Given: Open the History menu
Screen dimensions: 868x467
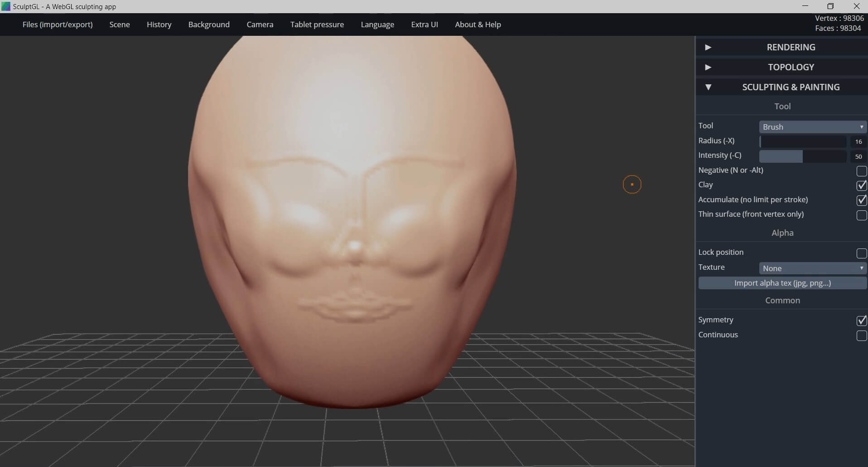Looking at the screenshot, I should pyautogui.click(x=159, y=24).
